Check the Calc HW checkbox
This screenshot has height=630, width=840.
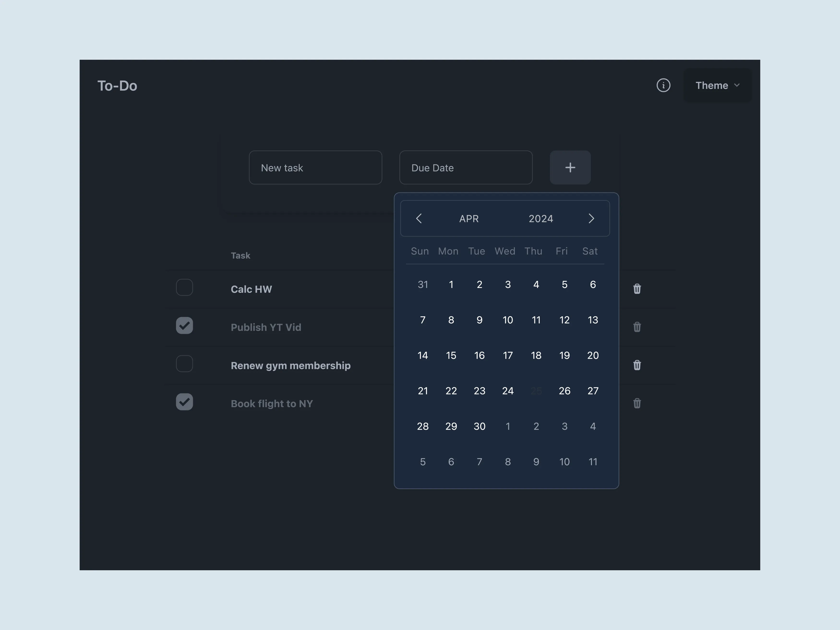185,288
